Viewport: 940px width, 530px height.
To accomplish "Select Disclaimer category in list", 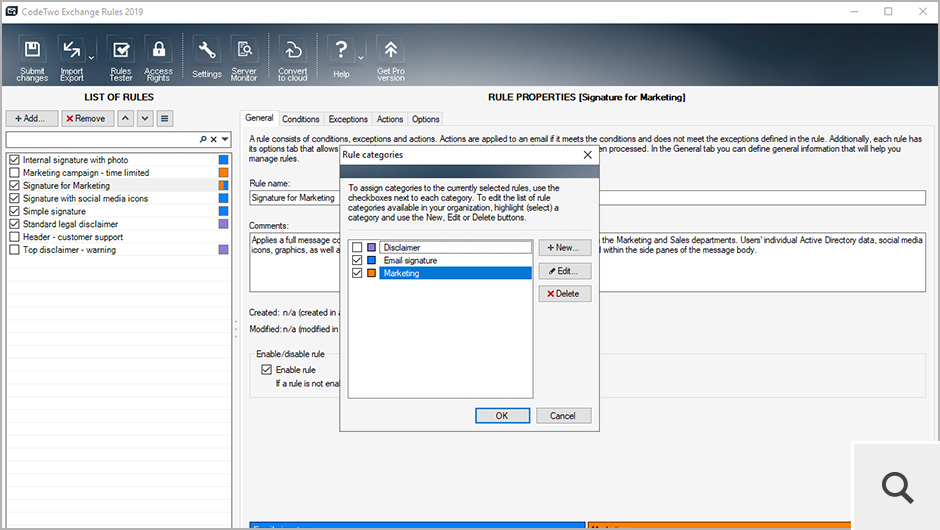I will point(456,247).
